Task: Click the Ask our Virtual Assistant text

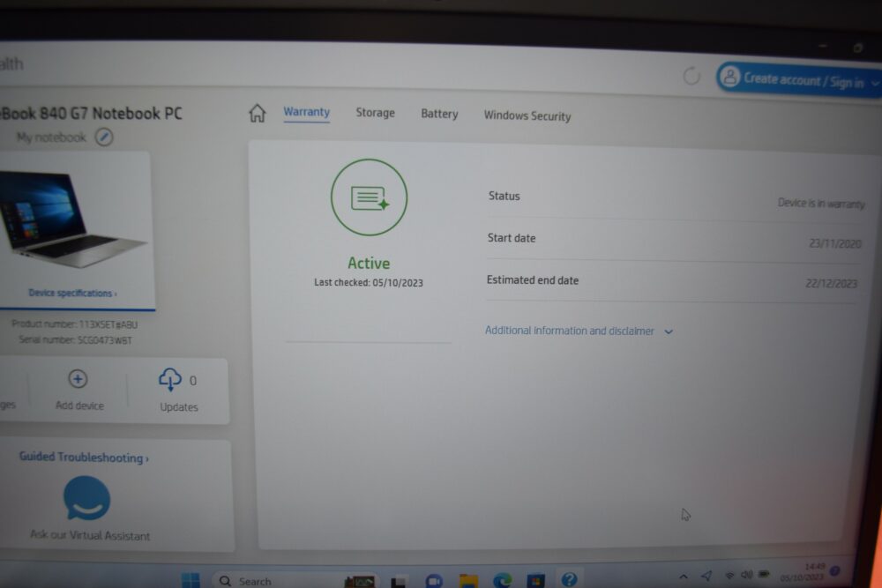Action: 90,535
